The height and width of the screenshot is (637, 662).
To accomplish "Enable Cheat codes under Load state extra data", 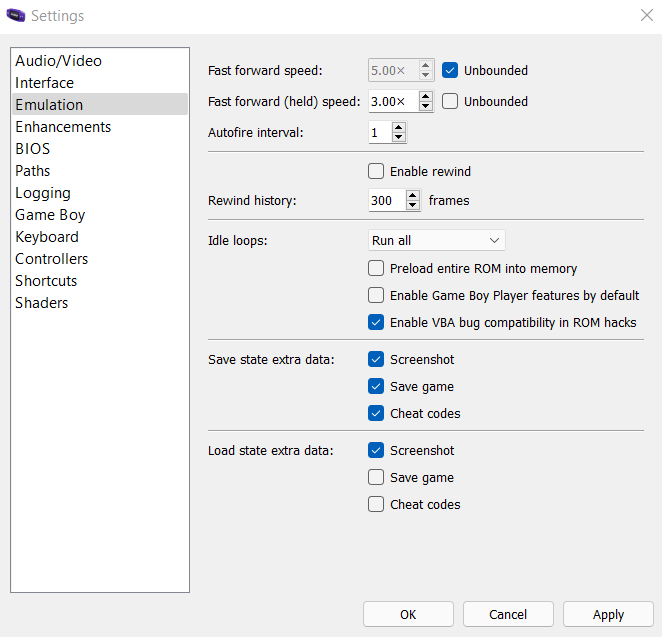I will (x=376, y=504).
